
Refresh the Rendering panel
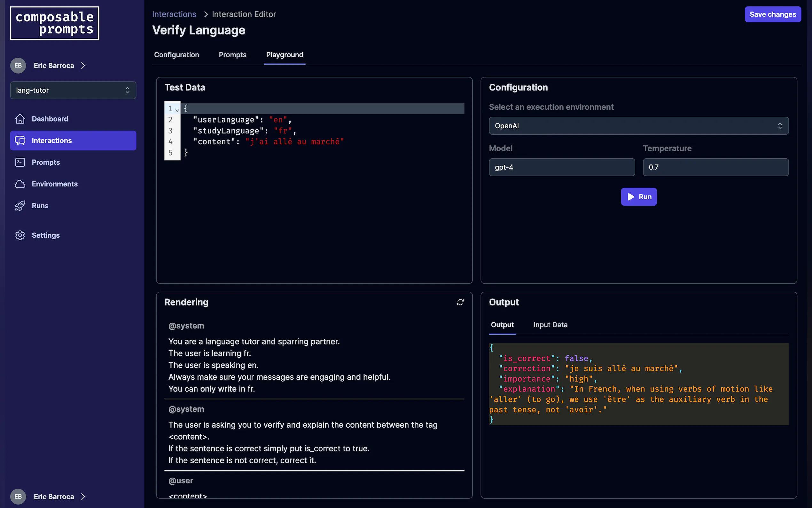[x=460, y=302]
